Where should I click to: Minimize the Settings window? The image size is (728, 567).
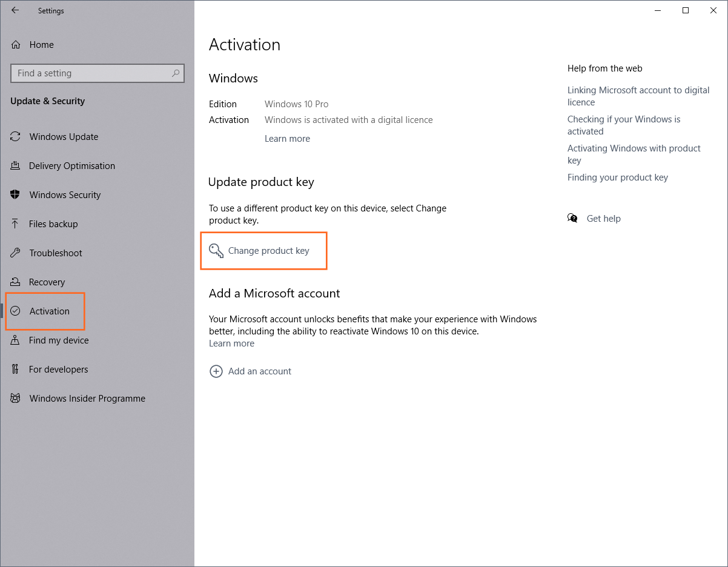tap(658, 10)
